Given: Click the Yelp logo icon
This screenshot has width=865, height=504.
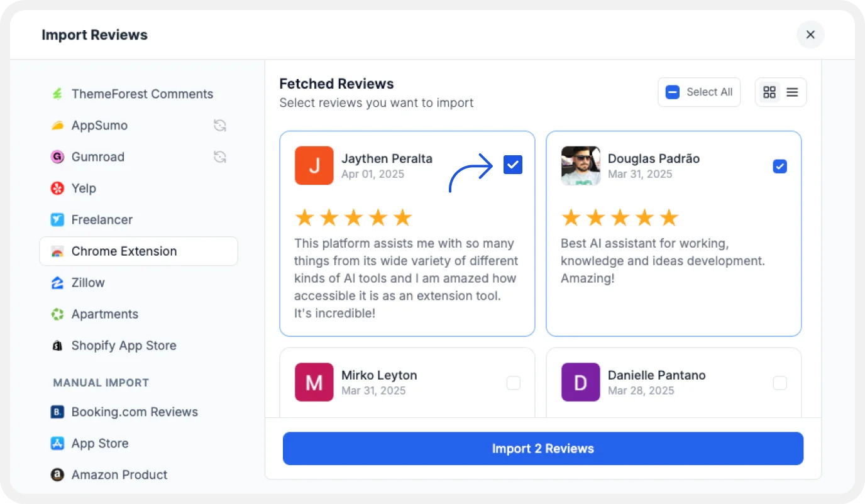Looking at the screenshot, I should (x=57, y=189).
